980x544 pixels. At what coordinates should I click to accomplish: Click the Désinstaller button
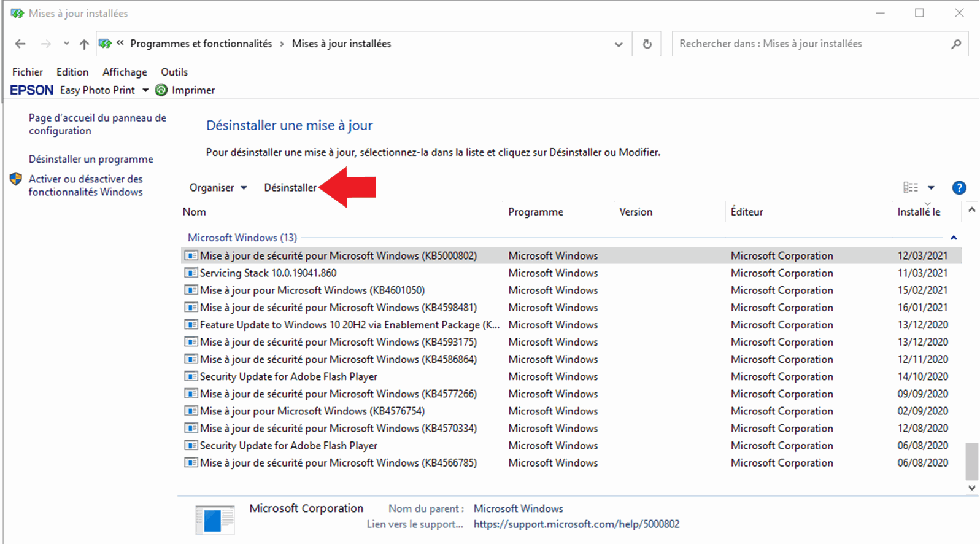[x=290, y=188]
